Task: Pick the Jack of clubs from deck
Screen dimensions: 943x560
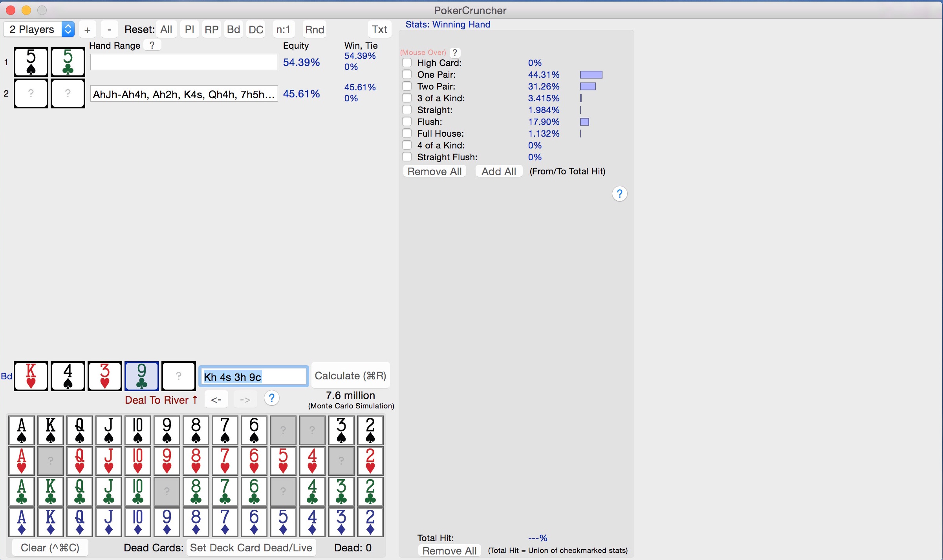Action: [109, 491]
